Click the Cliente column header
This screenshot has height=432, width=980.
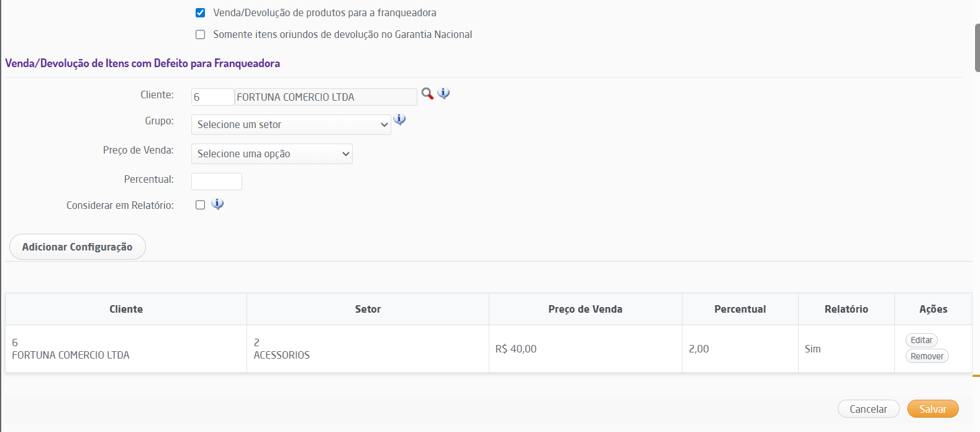tap(126, 309)
